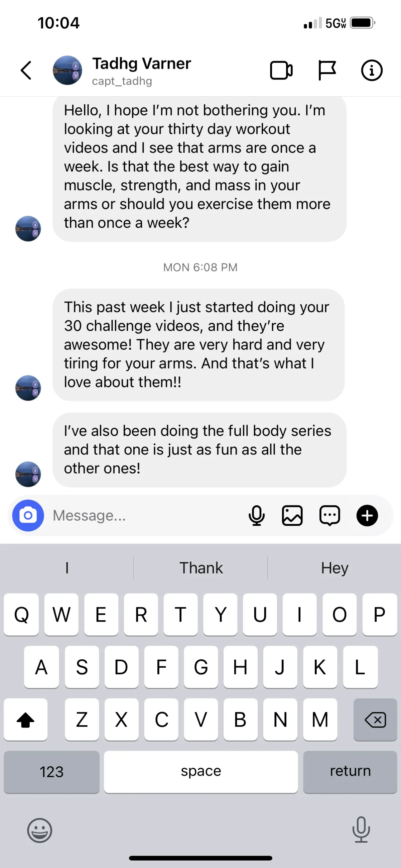
Task: Tap the return key
Action: pos(350,772)
